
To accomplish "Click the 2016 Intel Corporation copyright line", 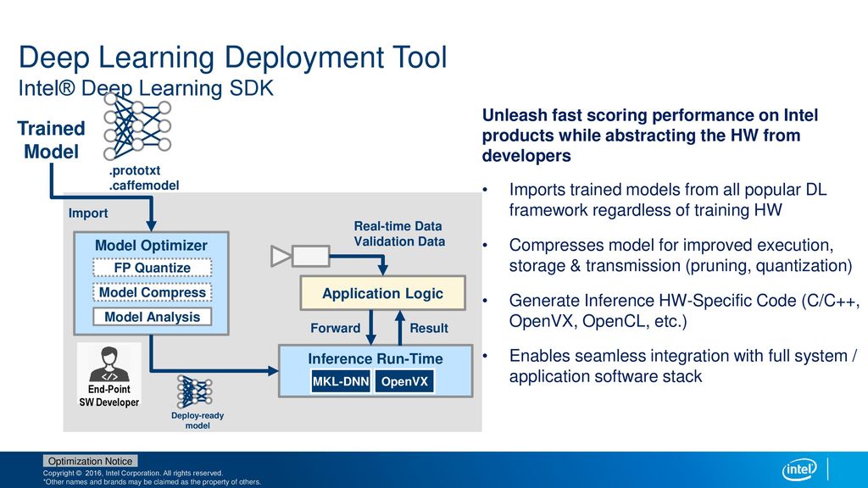I will tap(133, 473).
